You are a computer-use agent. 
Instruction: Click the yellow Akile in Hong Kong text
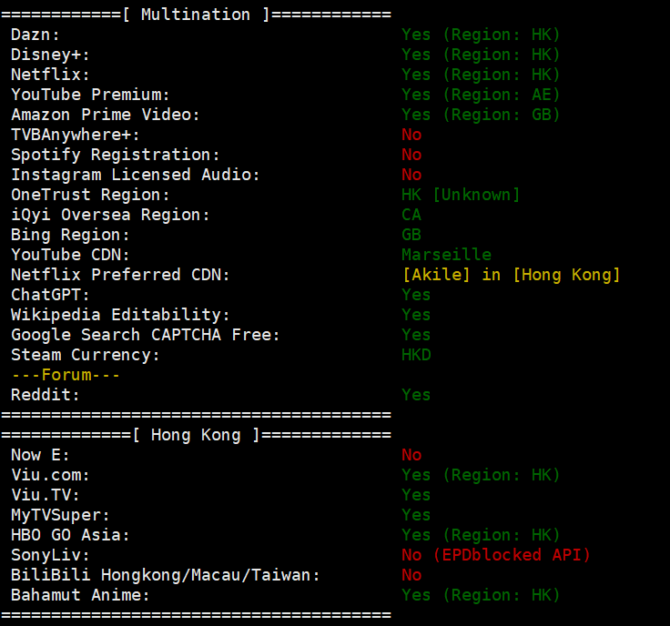coord(511,275)
